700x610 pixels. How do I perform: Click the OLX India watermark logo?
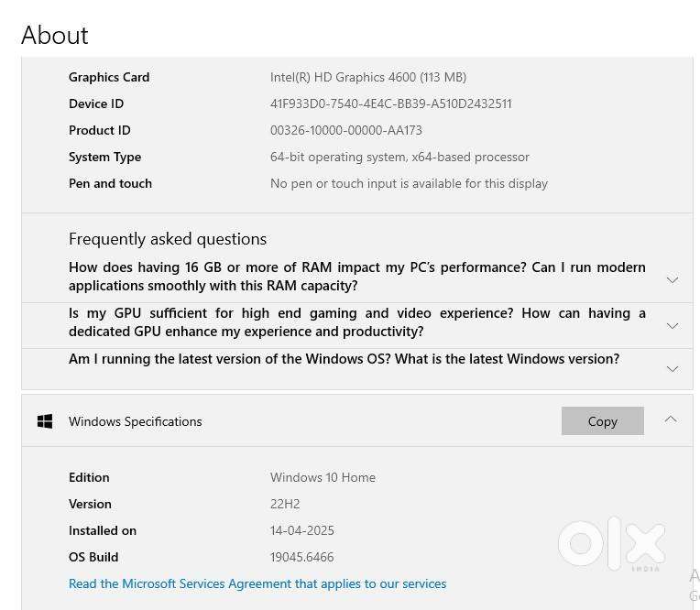click(x=611, y=544)
